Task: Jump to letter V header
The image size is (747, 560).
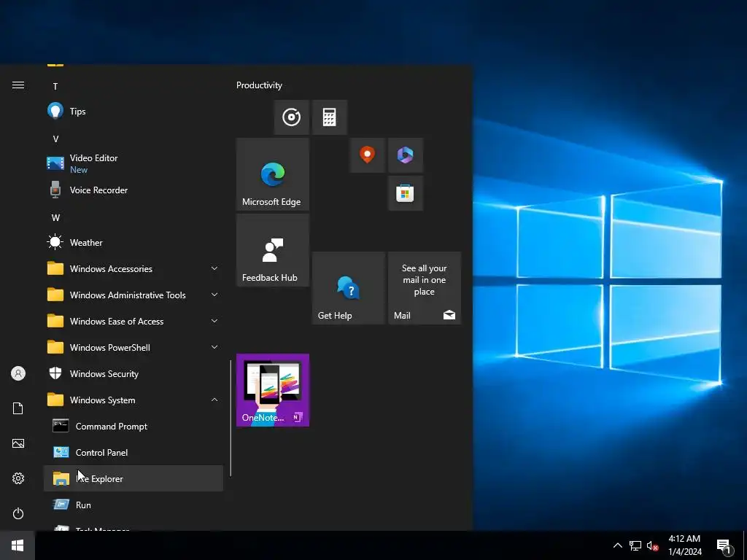Action: (x=55, y=139)
